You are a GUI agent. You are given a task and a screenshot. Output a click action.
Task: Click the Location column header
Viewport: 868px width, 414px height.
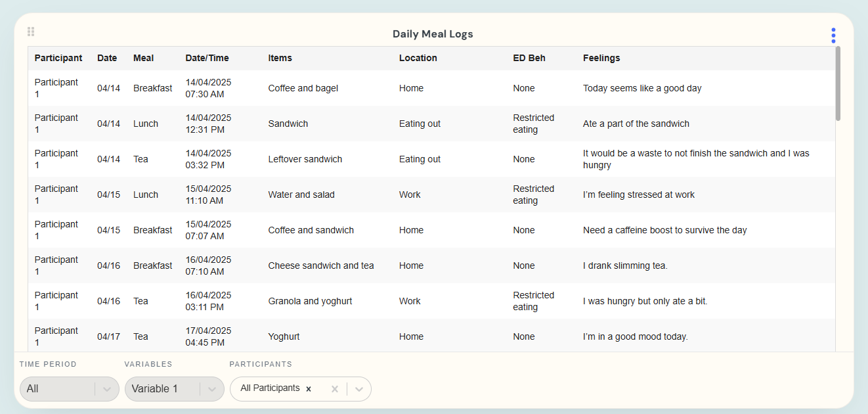(x=418, y=58)
